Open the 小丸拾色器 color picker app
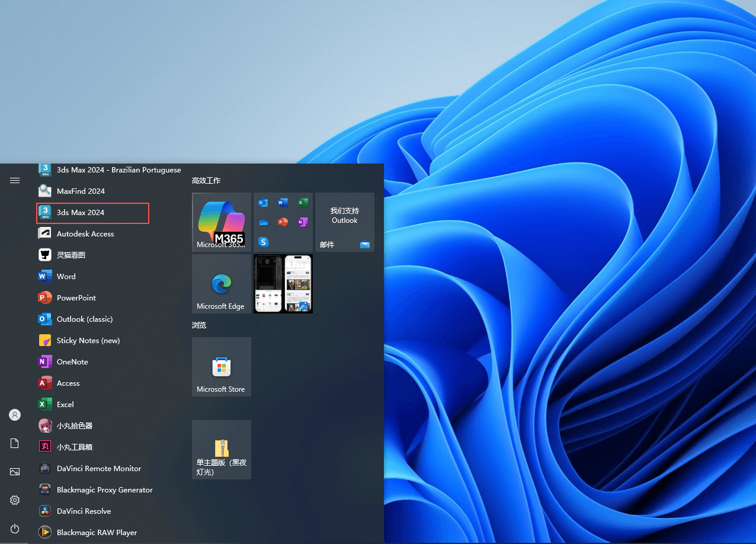The width and height of the screenshot is (756, 544). point(75,425)
